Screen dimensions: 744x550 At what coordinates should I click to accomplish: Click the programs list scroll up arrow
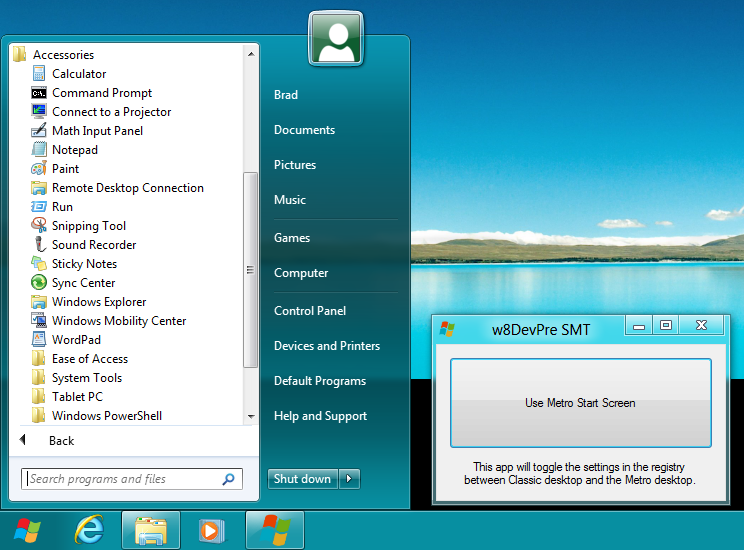tap(251, 54)
